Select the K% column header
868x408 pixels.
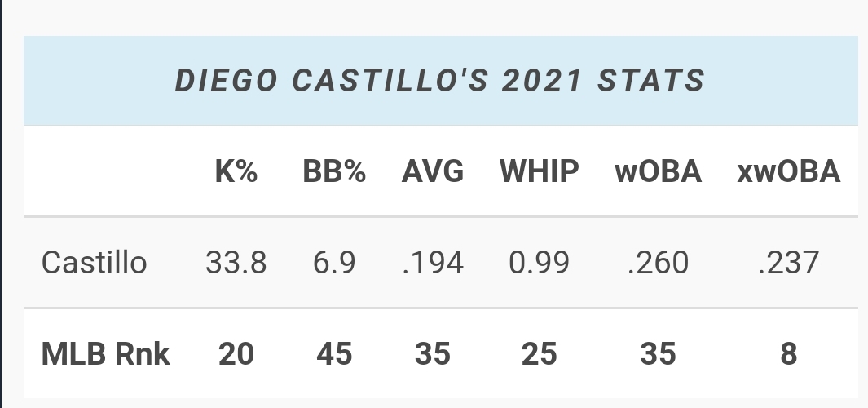236,171
